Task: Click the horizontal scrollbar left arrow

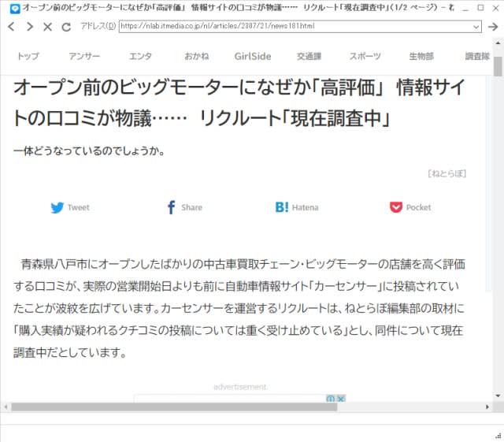Action: [6, 407]
